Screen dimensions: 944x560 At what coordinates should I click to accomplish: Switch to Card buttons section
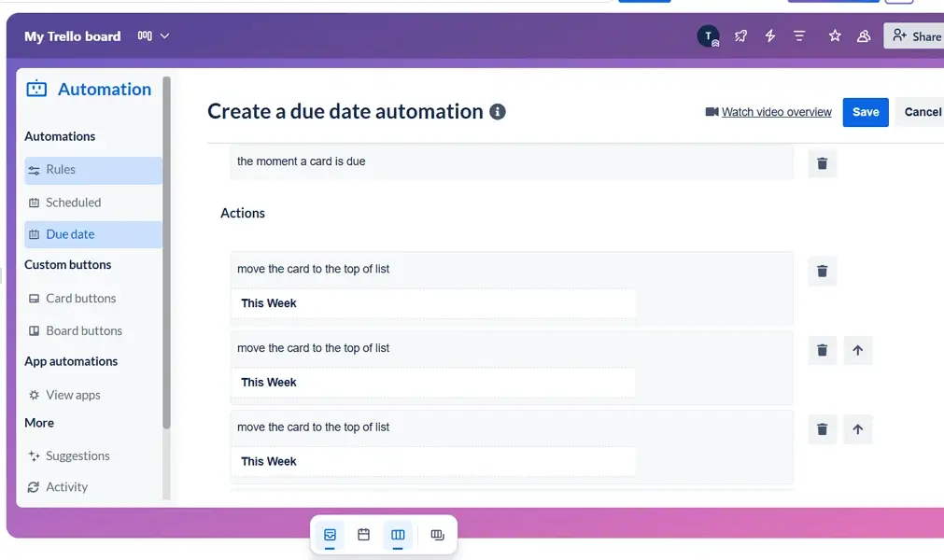pos(80,298)
